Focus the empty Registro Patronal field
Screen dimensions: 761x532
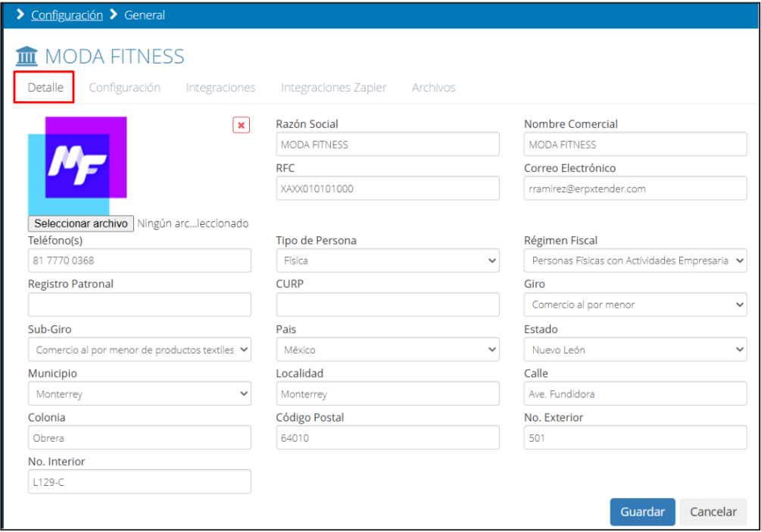pyautogui.click(x=140, y=304)
